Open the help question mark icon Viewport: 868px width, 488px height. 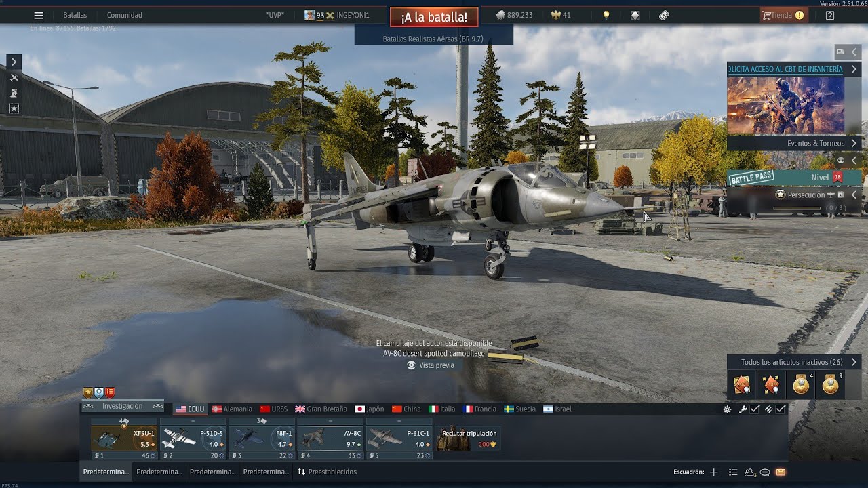click(830, 15)
